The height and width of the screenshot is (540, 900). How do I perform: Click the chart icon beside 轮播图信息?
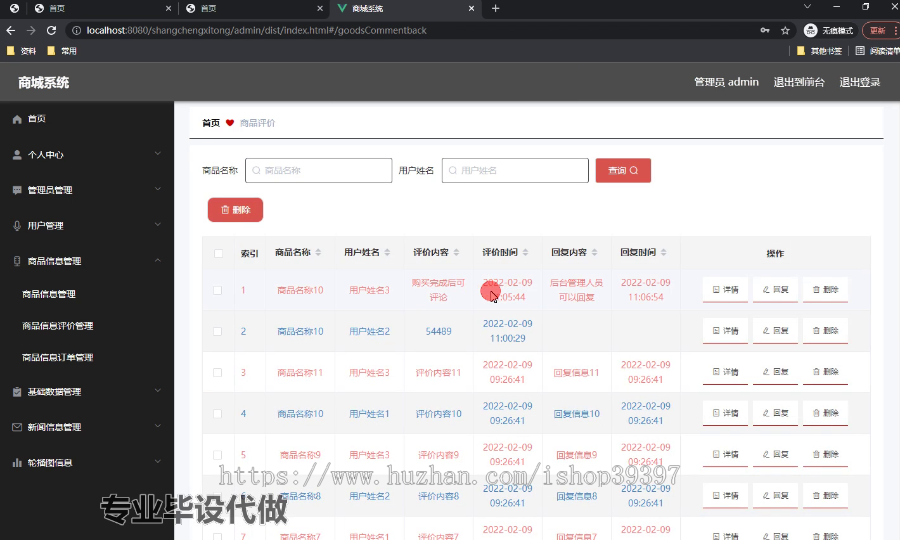(x=17, y=463)
